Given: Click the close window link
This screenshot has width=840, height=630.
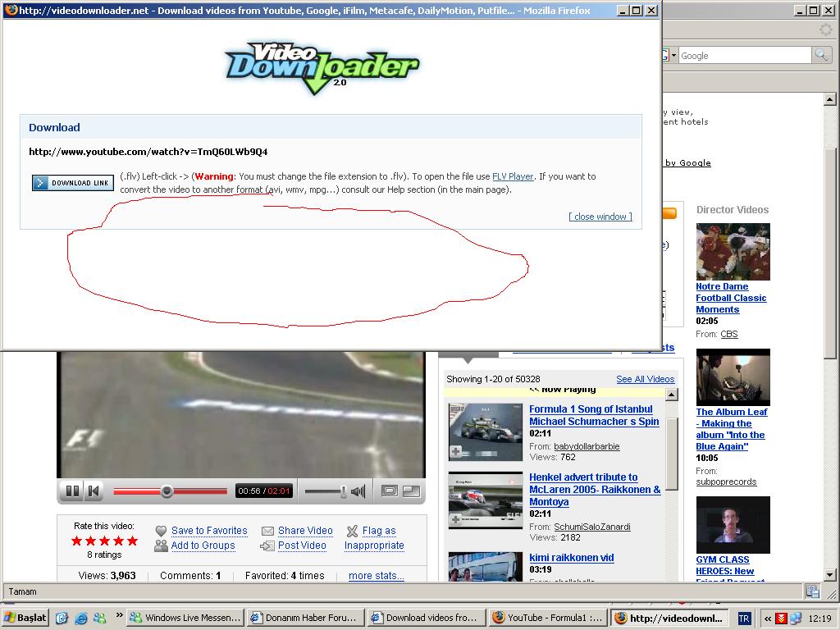Looking at the screenshot, I should coord(600,217).
